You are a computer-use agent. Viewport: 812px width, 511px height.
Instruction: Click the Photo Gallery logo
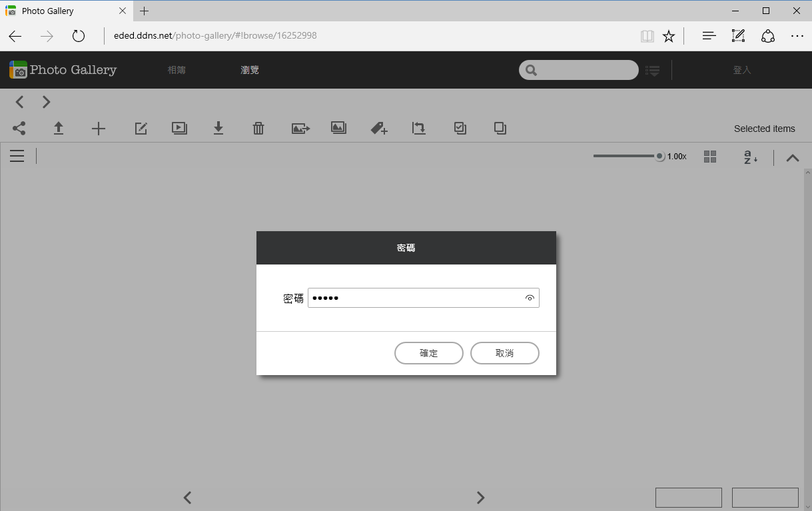point(63,70)
